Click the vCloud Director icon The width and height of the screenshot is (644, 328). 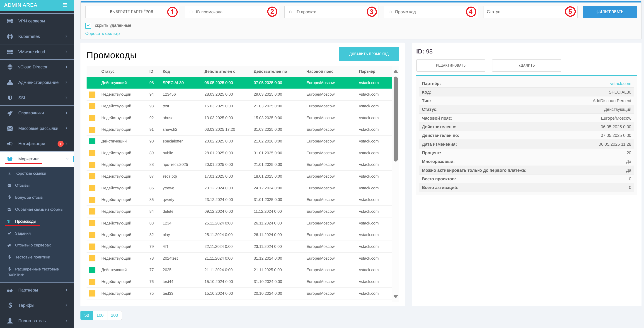pos(10,67)
